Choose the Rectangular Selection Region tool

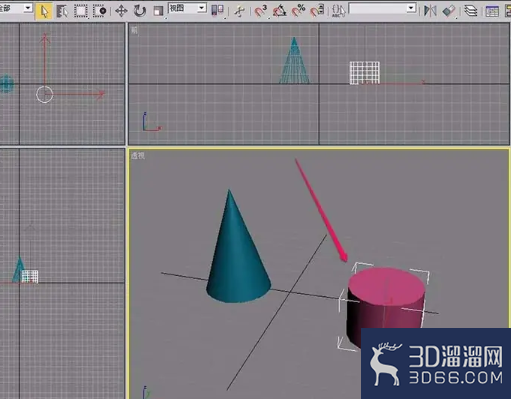point(81,11)
